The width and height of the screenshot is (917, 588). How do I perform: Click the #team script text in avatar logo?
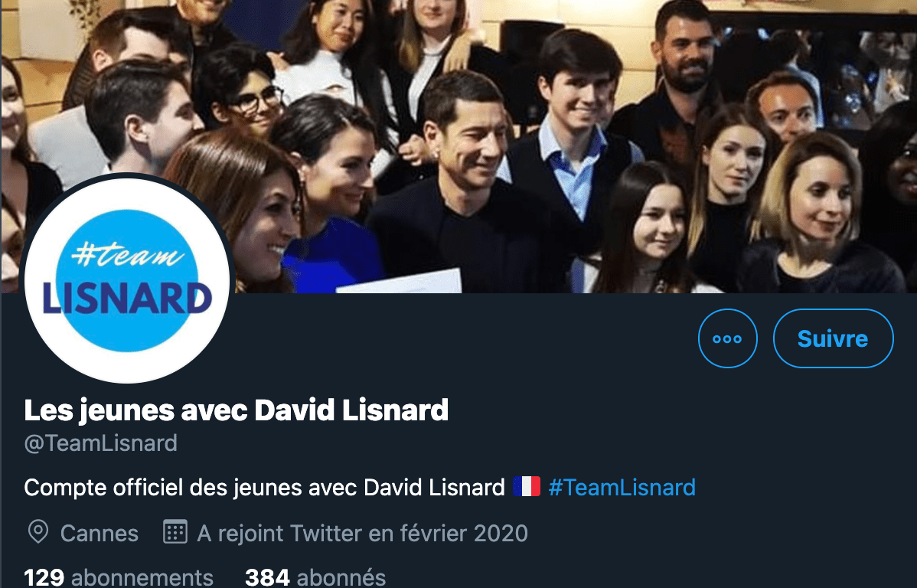click(128, 254)
